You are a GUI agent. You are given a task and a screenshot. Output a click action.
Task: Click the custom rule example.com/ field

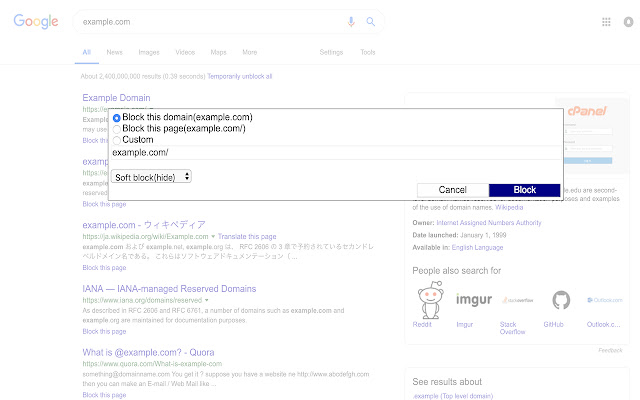coord(336,153)
